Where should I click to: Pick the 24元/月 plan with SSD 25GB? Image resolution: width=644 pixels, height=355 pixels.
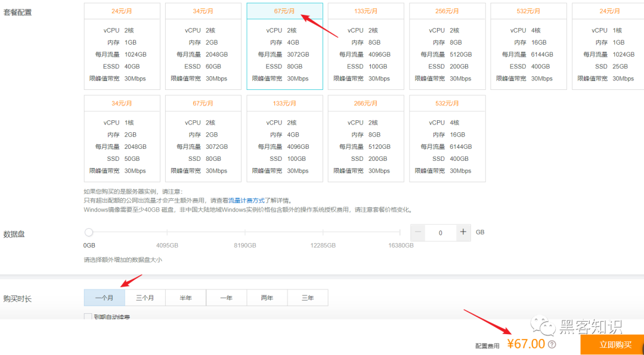coord(608,46)
